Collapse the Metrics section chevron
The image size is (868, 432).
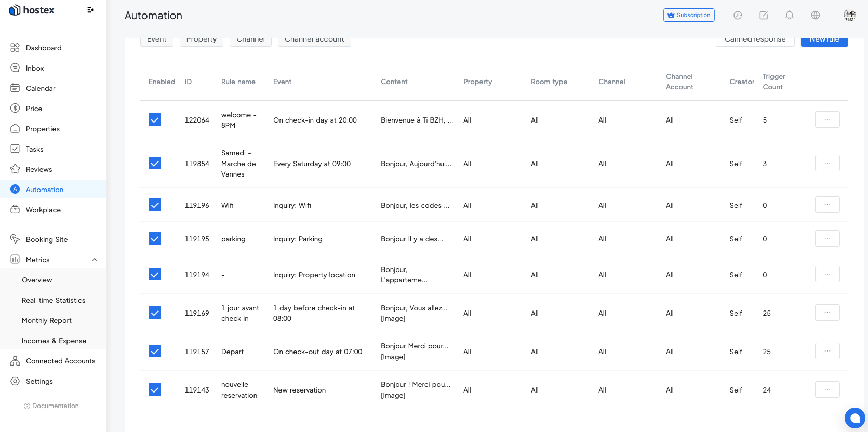click(x=95, y=260)
